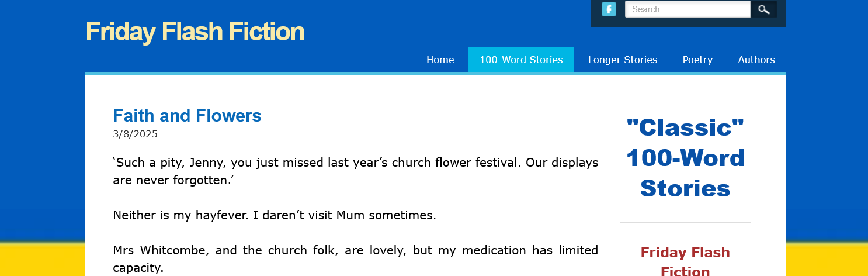Click the red Friday Flash Fiction sidebar link
Screen dimensions: 868x276
coord(685,261)
